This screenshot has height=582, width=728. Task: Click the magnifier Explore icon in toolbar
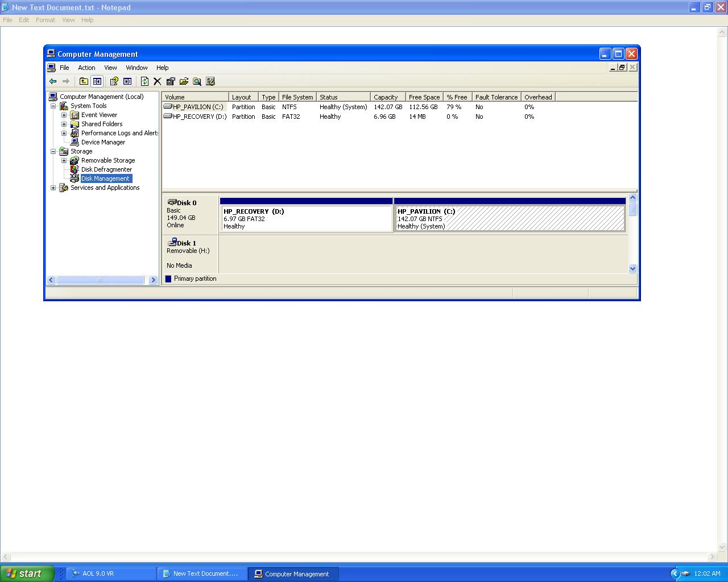click(197, 81)
